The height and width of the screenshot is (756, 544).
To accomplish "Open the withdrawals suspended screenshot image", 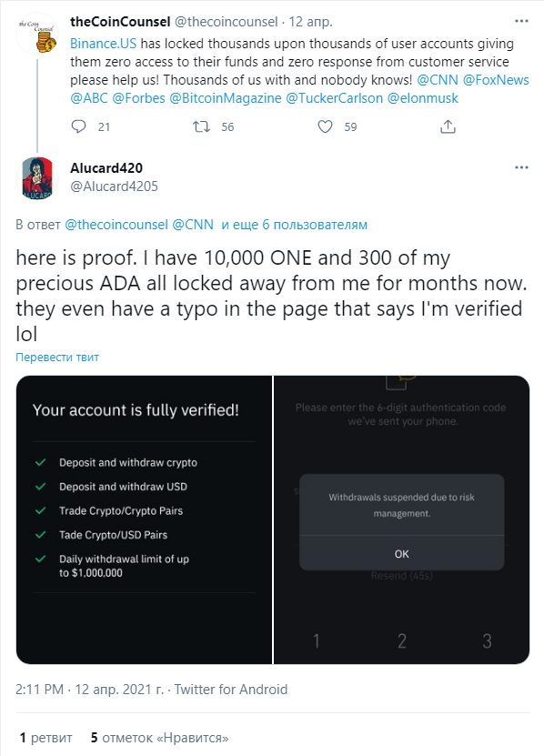I will click(402, 519).
